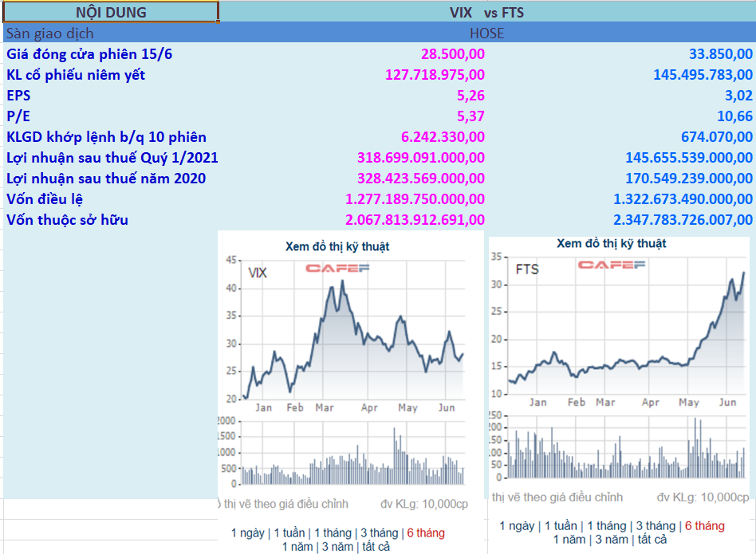The width and height of the screenshot is (756, 554).
Task: Open "Xem đồ thị kỹ thuật" above the FTS chart
Action: point(611,243)
